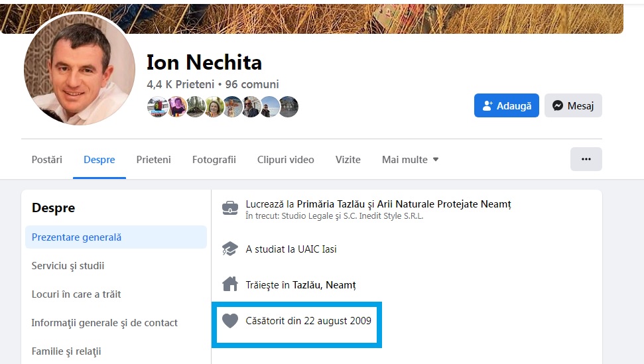Click the last mutual friend avatar
The image size is (644, 364).
(x=288, y=107)
